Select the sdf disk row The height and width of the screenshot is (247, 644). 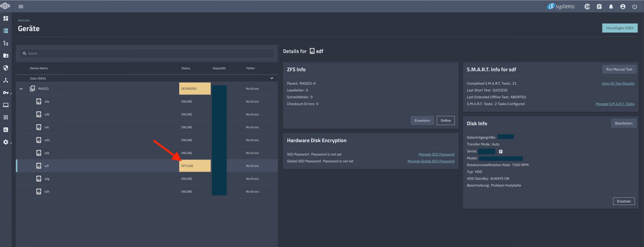147,166
